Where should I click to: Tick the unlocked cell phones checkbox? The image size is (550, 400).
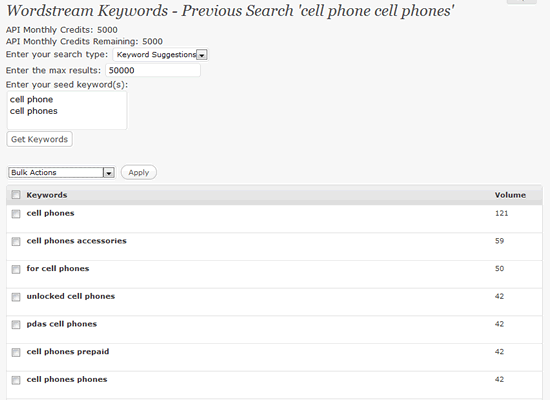(16, 297)
